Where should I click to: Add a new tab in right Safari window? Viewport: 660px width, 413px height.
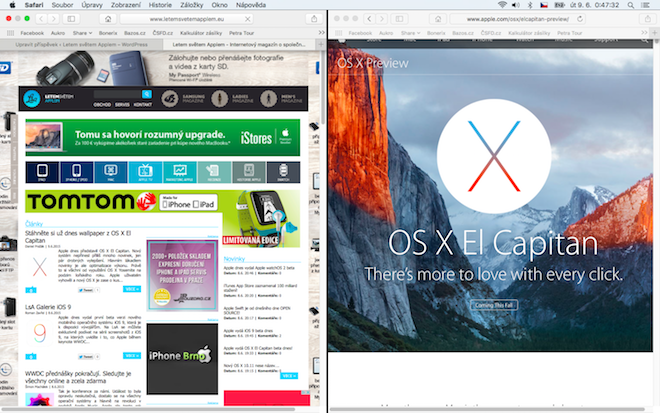pyautogui.click(x=655, y=33)
